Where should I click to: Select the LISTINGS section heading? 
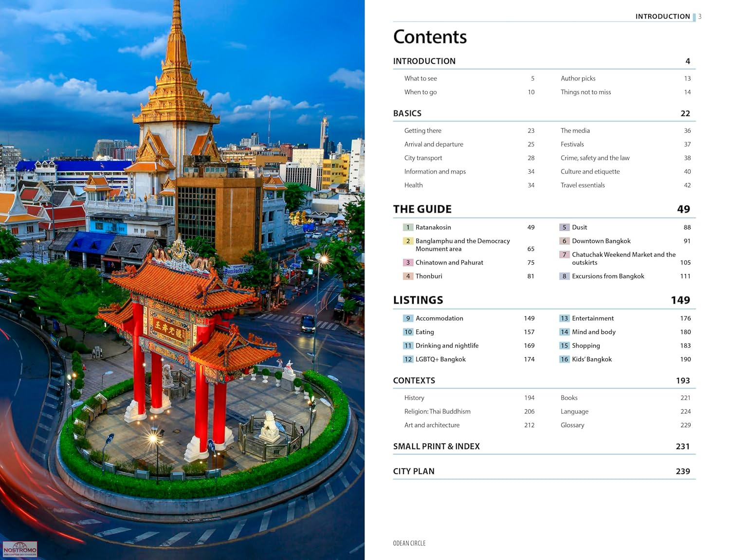418,300
